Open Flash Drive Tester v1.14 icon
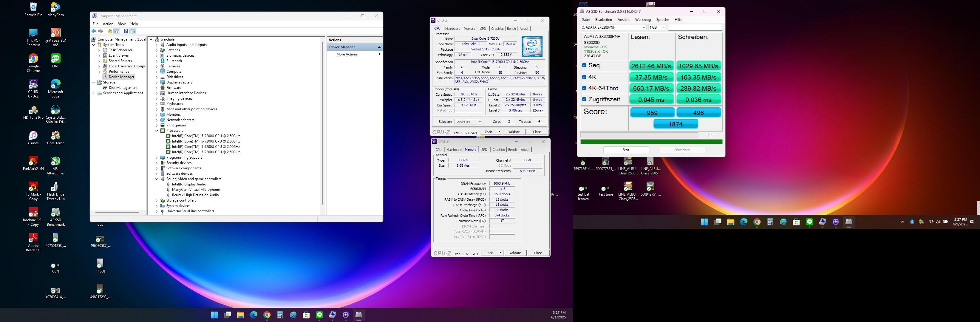The image size is (980, 322). click(x=55, y=191)
